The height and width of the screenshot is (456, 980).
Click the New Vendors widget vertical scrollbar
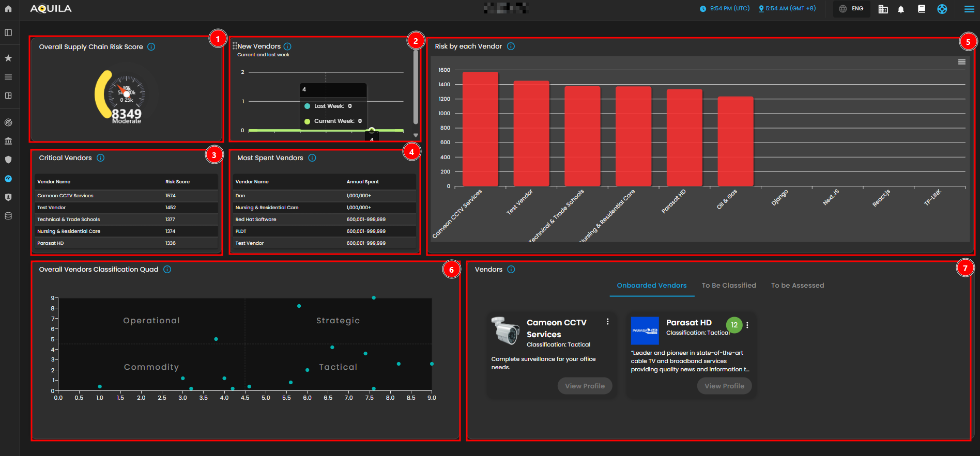[416, 88]
